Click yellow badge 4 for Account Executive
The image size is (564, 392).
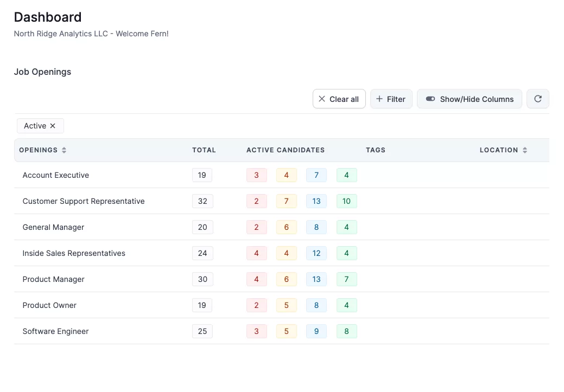click(x=286, y=175)
